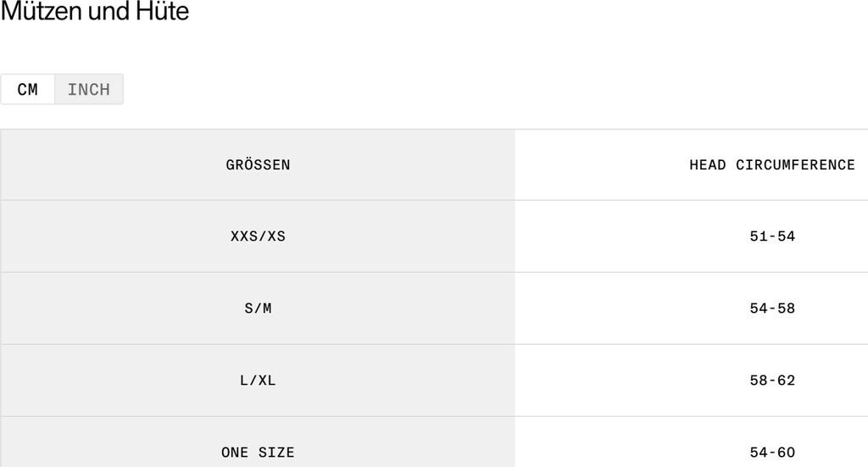Click the 54-58 head circumference value
868x467 pixels.
[x=772, y=309]
